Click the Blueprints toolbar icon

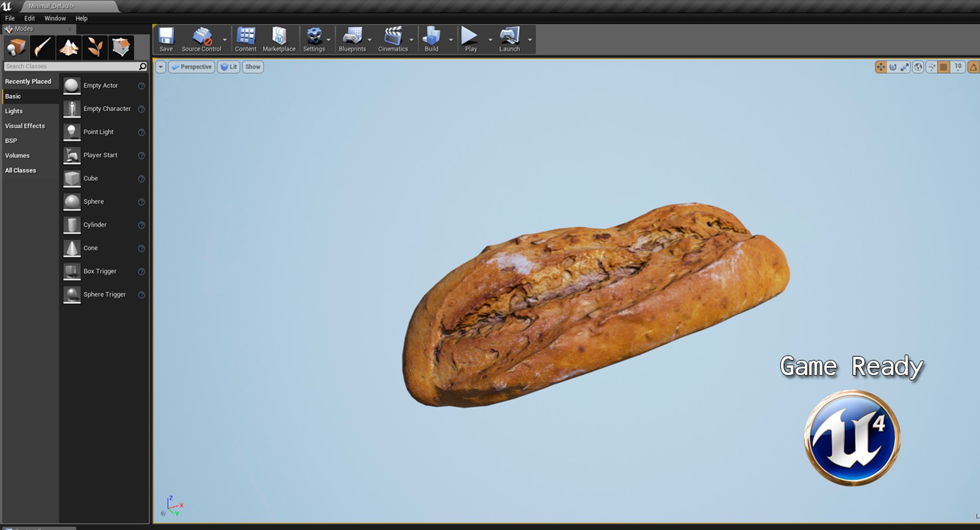click(352, 39)
